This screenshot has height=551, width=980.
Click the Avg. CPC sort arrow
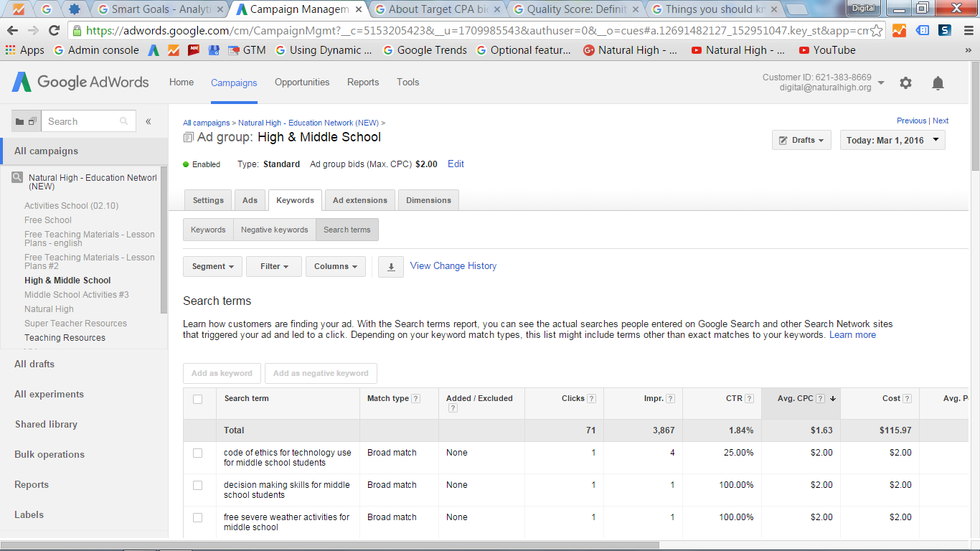click(x=833, y=399)
